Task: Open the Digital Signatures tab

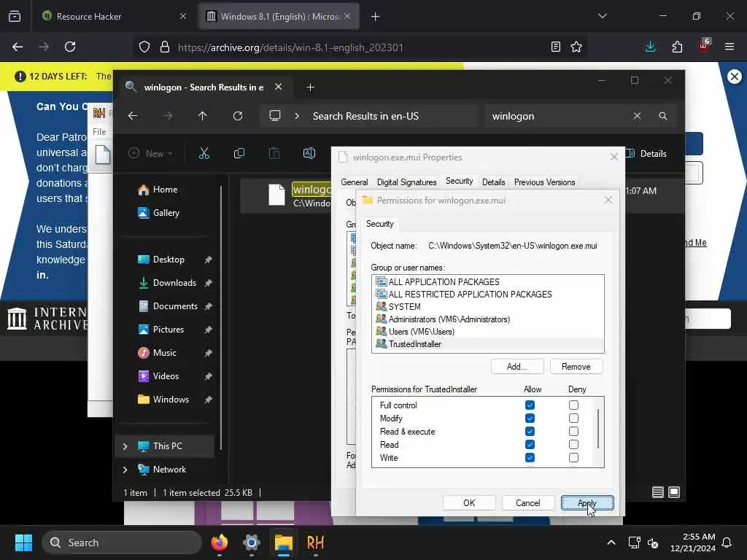Action: [x=406, y=182]
